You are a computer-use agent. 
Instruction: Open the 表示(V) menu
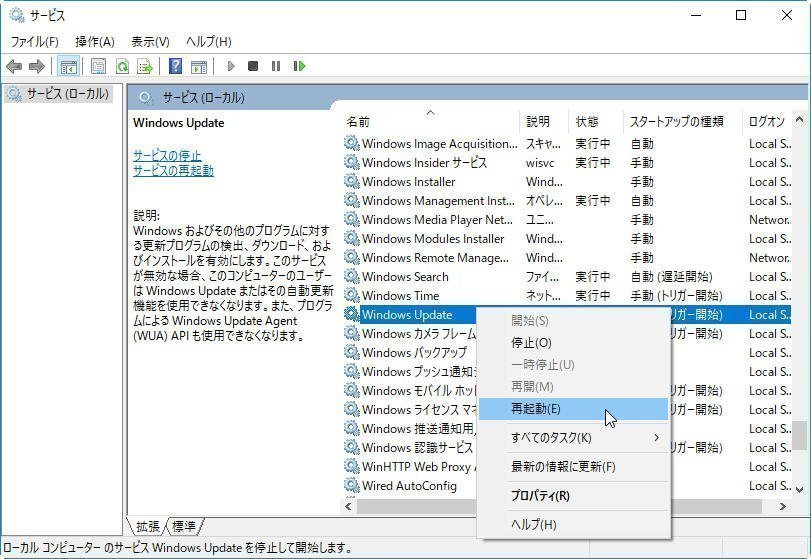151,41
